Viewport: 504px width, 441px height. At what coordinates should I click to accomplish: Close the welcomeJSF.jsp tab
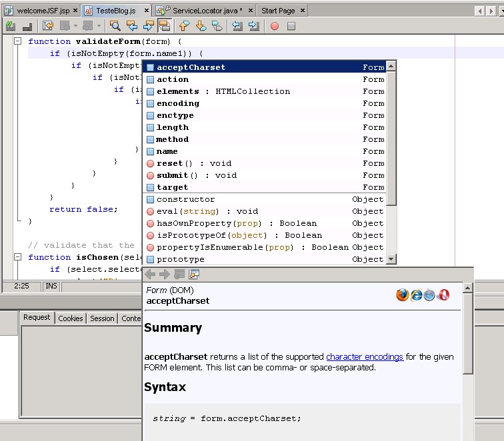(x=75, y=11)
